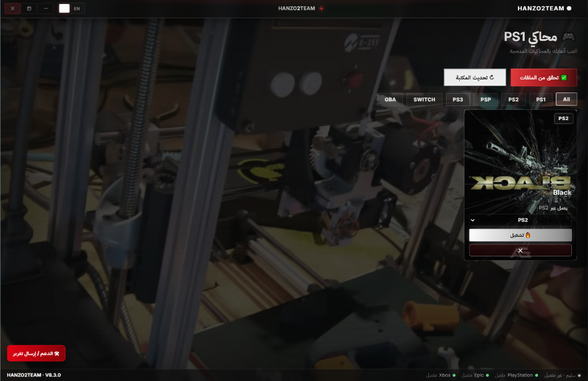
Task: Click the window layout icon in the title bar
Action: pyautogui.click(x=29, y=8)
